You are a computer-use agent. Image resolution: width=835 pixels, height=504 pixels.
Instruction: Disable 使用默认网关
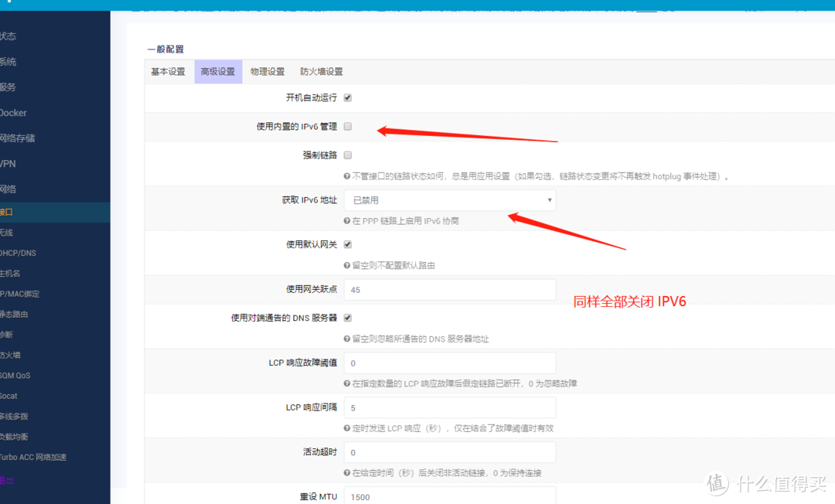pos(347,243)
